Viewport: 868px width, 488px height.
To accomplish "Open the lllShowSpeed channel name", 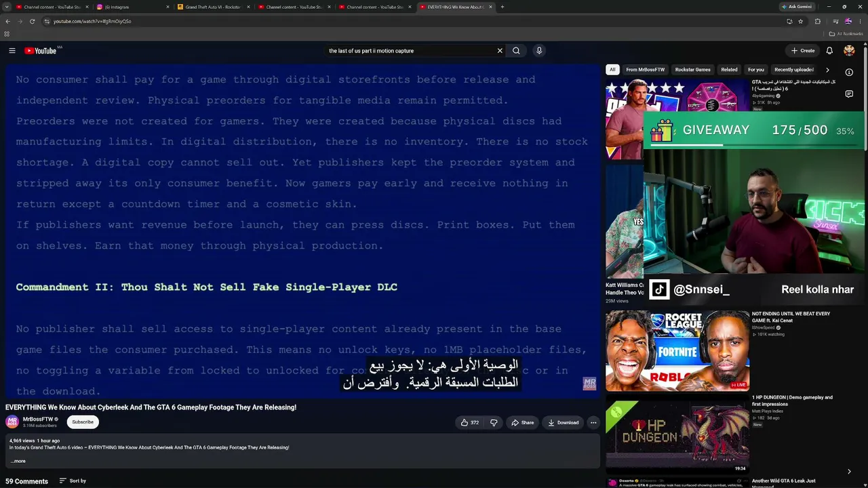I will click(x=765, y=328).
